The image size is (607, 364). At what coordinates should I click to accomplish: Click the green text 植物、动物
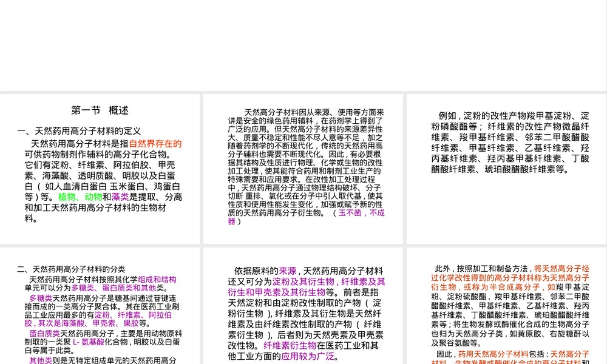[80, 197]
